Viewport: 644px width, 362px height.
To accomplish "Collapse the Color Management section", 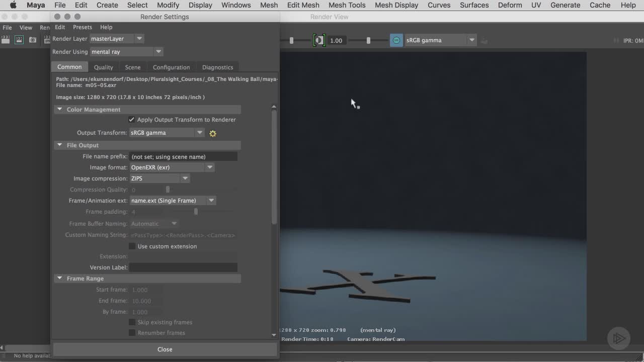I will [60, 110].
